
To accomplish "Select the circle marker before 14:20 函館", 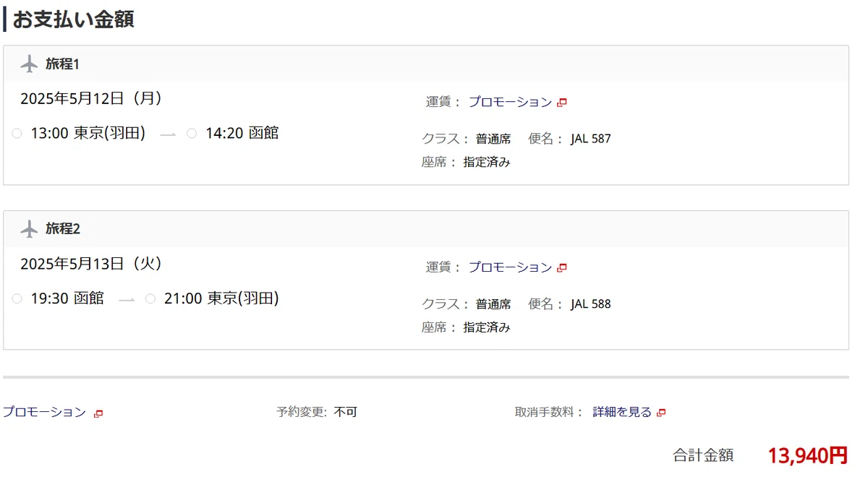I will click(x=192, y=133).
